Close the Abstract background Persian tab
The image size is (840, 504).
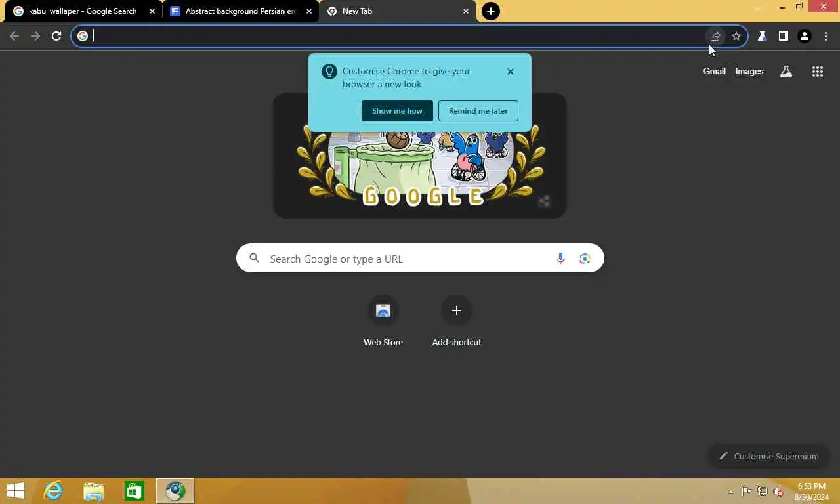(309, 11)
